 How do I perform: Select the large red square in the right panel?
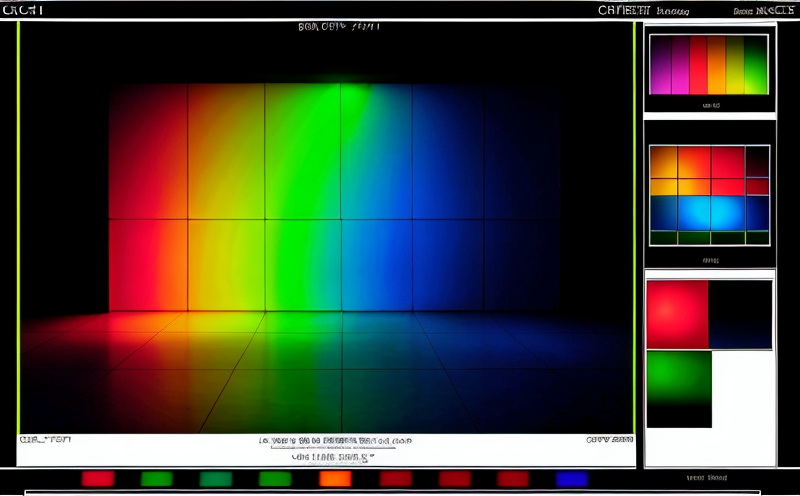pyautogui.click(x=678, y=314)
